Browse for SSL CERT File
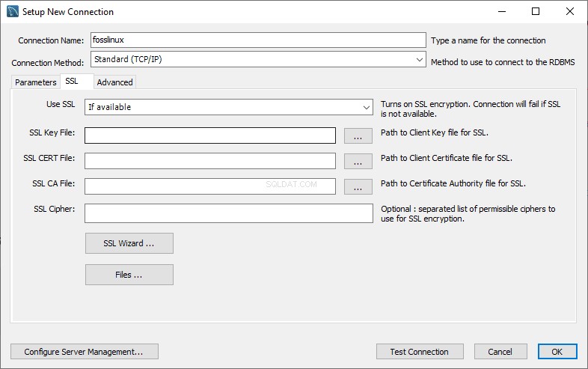The width and height of the screenshot is (588, 369). coord(358,162)
